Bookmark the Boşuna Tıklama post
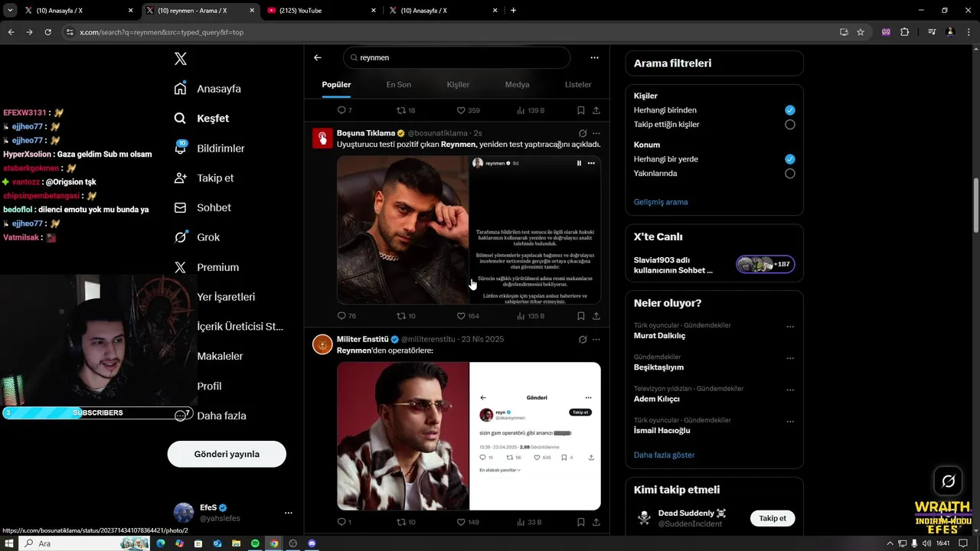The width and height of the screenshot is (980, 551). pyautogui.click(x=581, y=316)
